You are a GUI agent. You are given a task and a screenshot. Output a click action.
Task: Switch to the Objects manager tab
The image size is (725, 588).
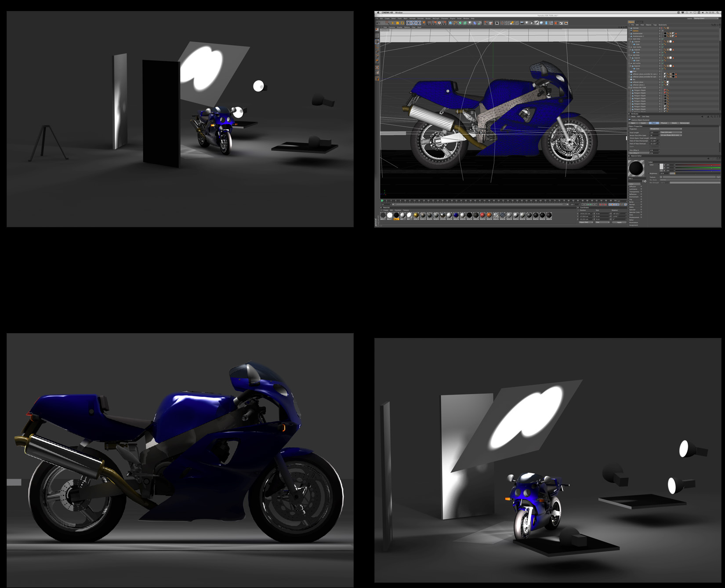click(631, 22)
